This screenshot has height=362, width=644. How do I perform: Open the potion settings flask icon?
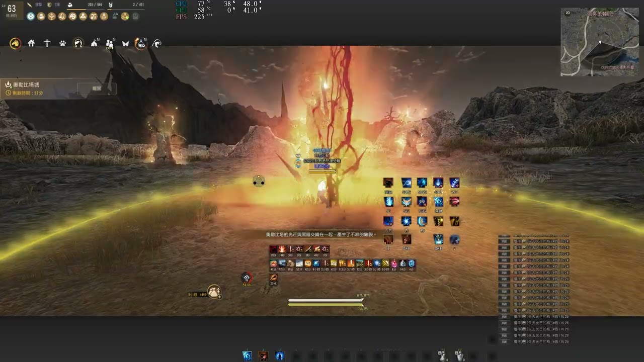141,43
